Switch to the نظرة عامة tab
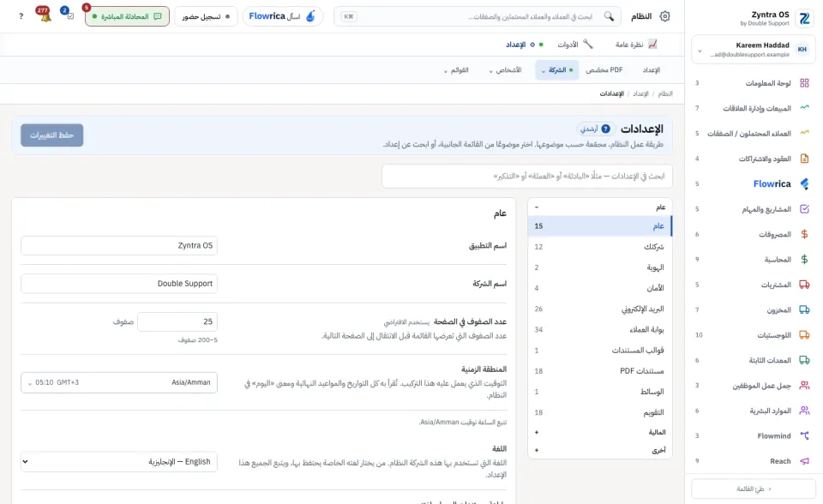This screenshot has width=823, height=504. (636, 44)
